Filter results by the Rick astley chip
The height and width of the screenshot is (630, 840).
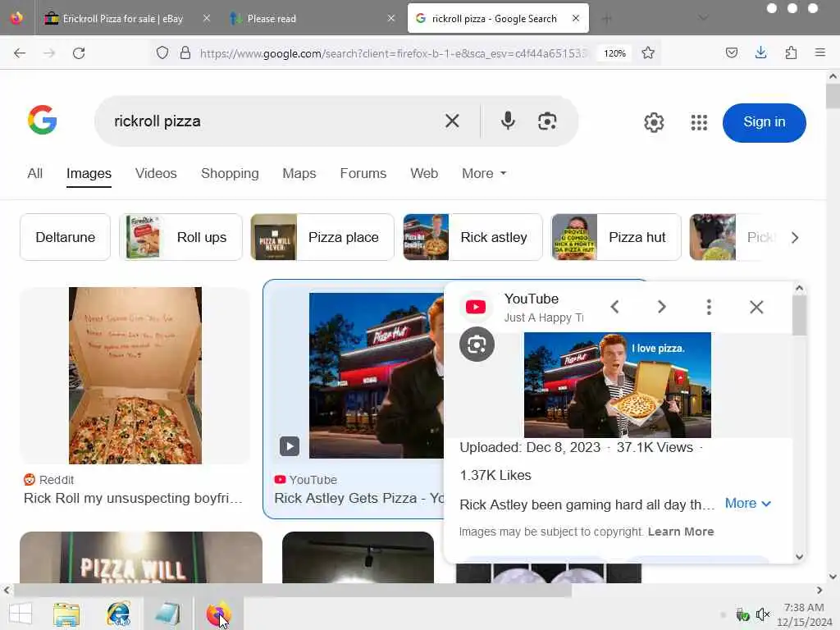tap(472, 237)
